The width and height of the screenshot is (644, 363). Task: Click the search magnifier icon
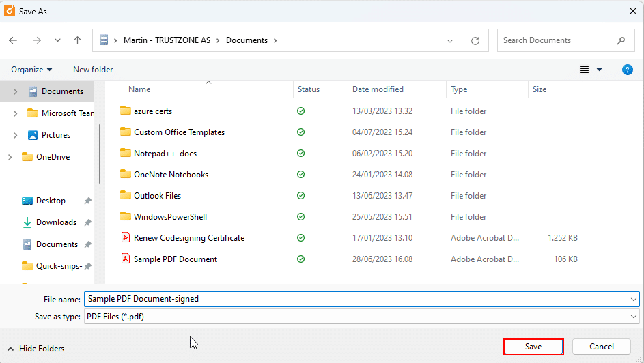point(621,40)
